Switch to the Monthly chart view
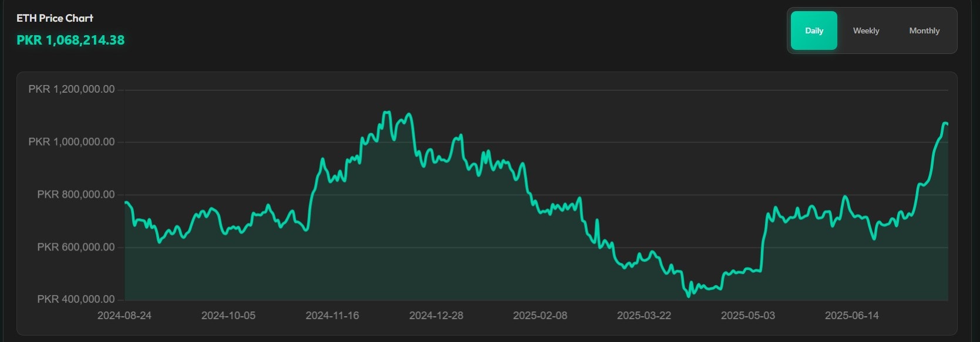Screen dimensions: 980x342 924,31
